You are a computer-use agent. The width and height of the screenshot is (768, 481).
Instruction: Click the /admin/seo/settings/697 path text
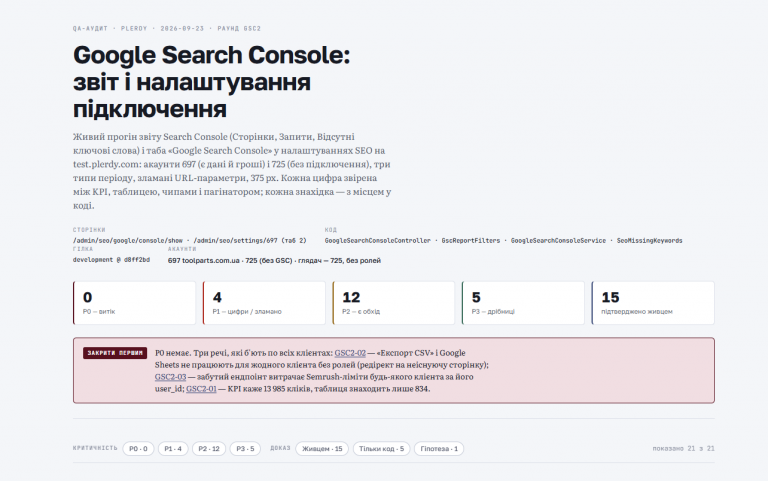[250, 240]
